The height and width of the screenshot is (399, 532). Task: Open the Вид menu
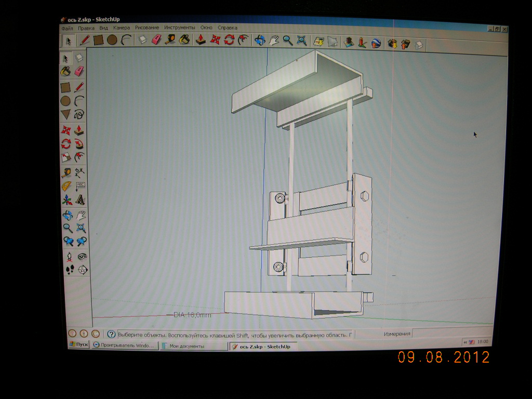[103, 28]
